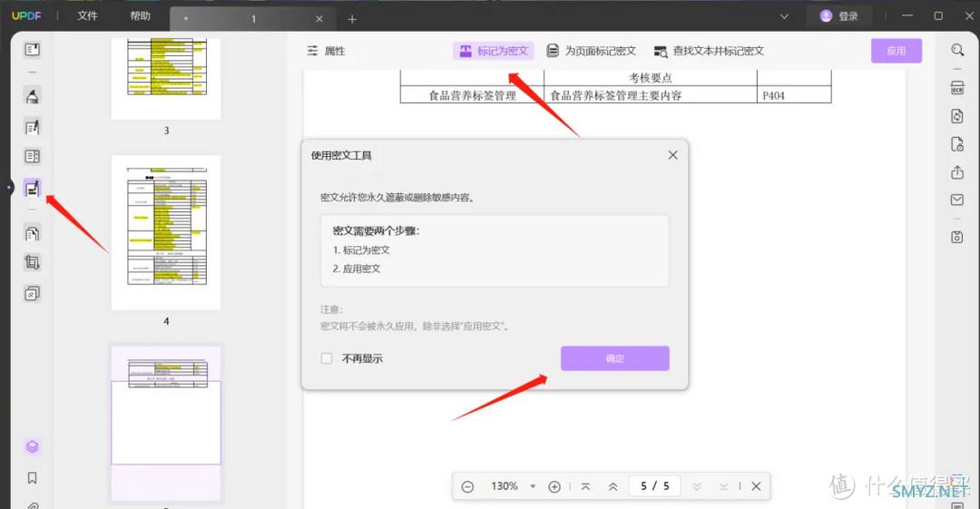Select the crop pages tool icon

(33, 263)
